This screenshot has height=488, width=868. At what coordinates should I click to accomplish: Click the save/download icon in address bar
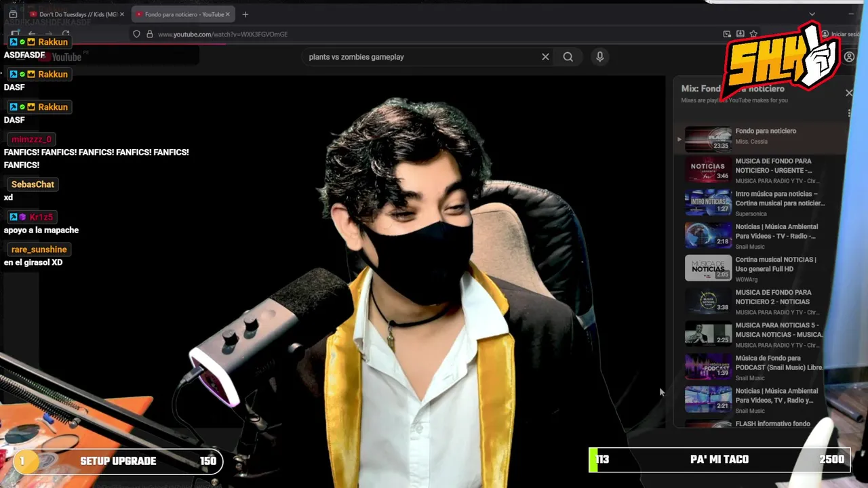click(740, 34)
